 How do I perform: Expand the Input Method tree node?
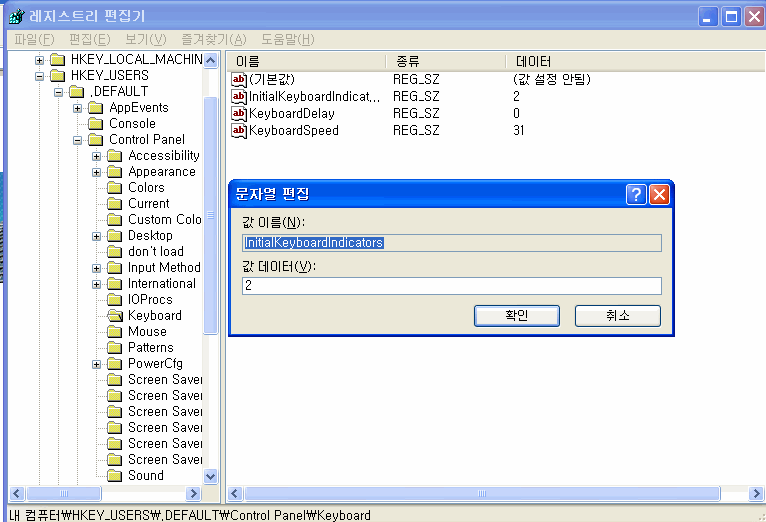[x=97, y=268]
